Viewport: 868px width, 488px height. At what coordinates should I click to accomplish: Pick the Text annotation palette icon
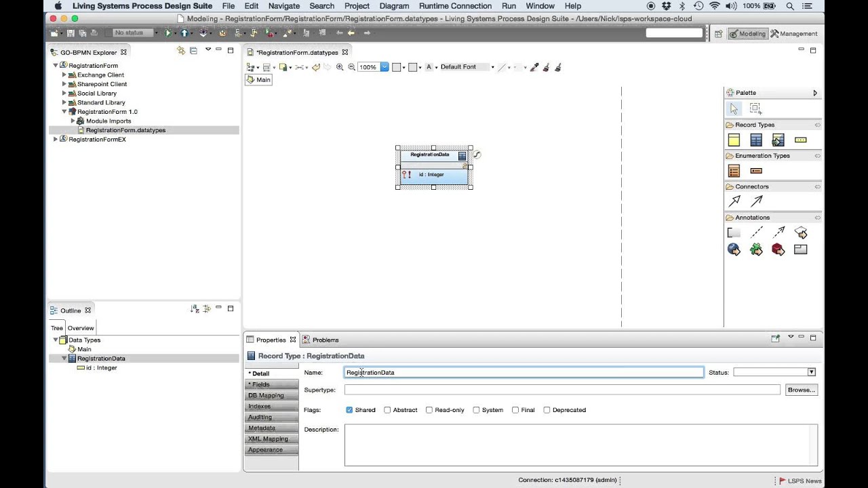click(734, 232)
